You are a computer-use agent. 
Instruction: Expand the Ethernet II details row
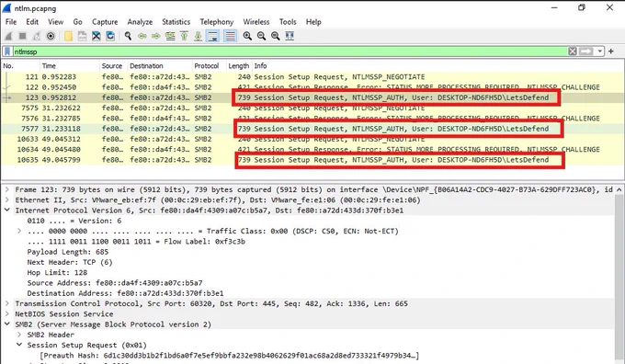[x=6, y=200]
